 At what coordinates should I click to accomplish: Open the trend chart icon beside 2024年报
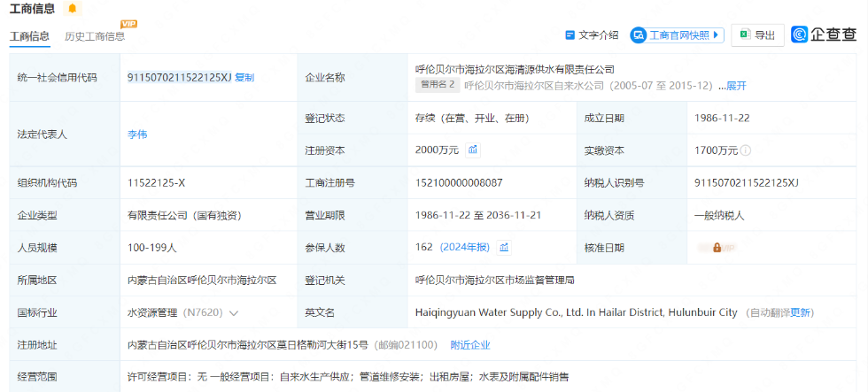[504, 247]
